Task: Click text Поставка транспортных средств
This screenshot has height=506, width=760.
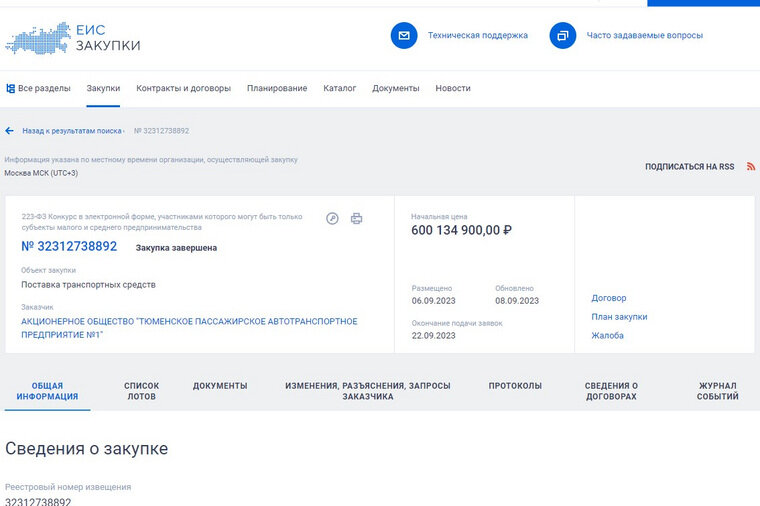Action: (88, 285)
